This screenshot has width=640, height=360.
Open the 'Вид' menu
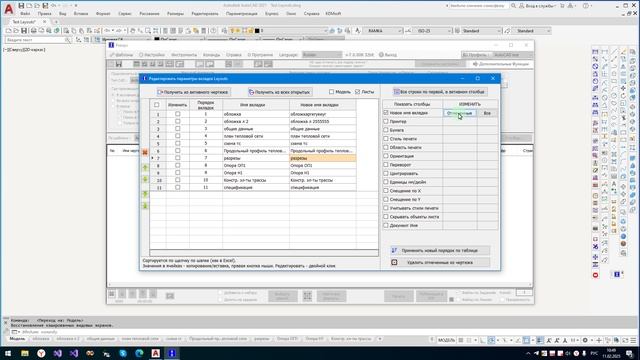62,13
